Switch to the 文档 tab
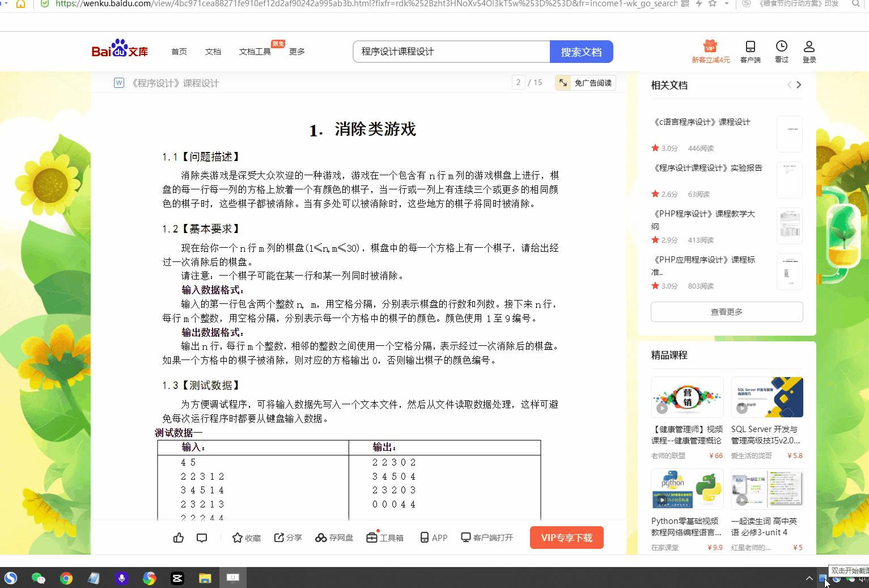 (x=213, y=51)
